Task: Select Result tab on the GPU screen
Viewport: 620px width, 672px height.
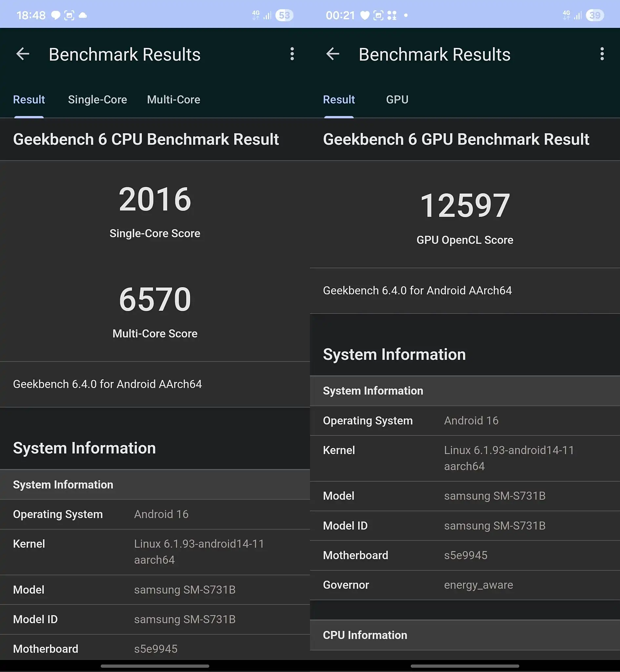Action: (339, 100)
